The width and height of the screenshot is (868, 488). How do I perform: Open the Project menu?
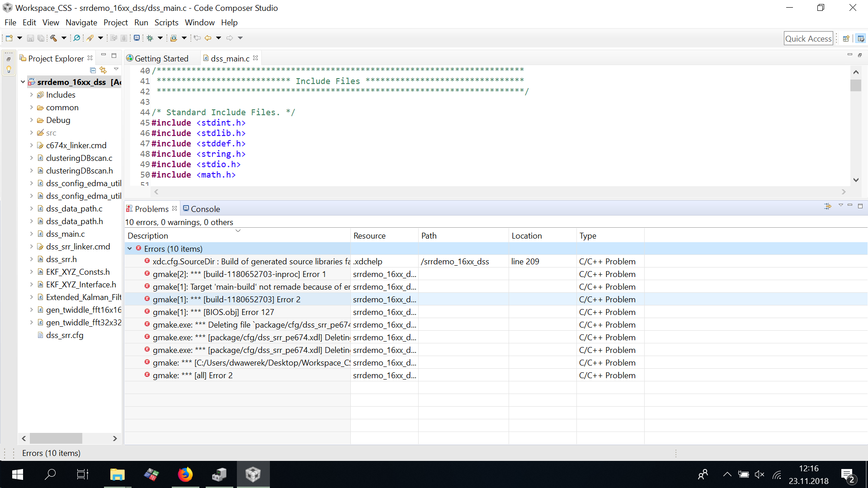[115, 23]
